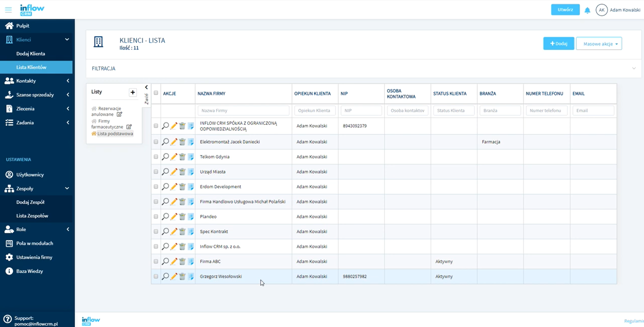Screen dimensions: 644x327
Task: Collapse the Listy side panel arrow
Action: pos(146,87)
